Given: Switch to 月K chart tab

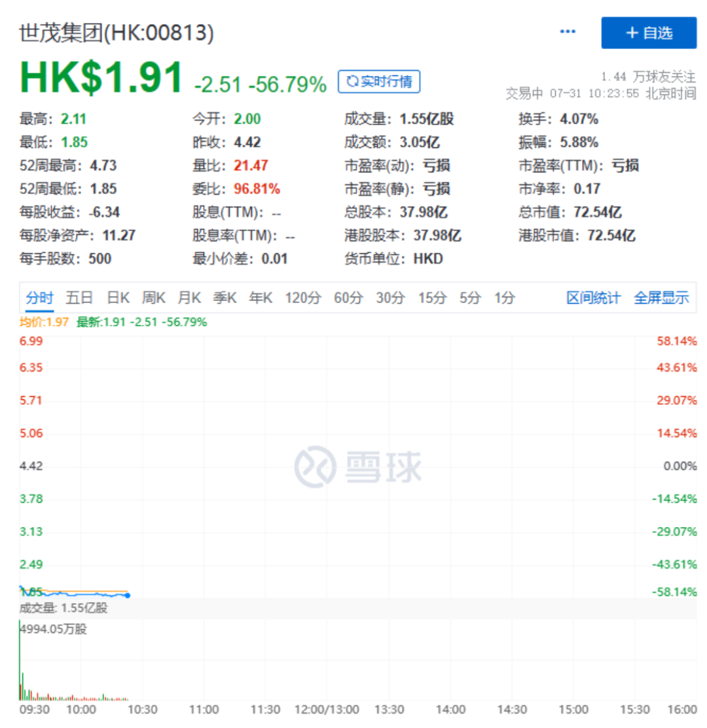Looking at the screenshot, I should [189, 298].
